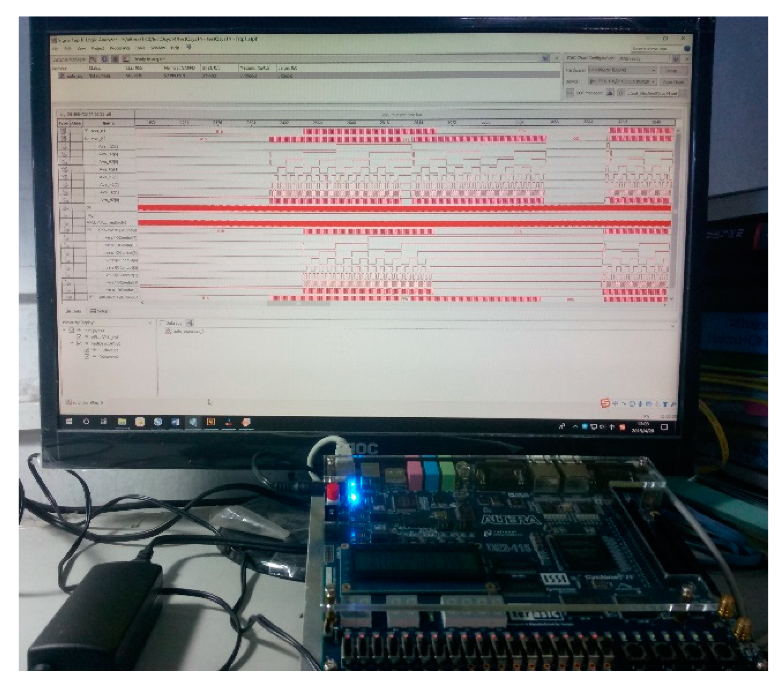Screen dimensions: 784x689
Task: Open File Explorer from the taskbar
Action: (122, 422)
